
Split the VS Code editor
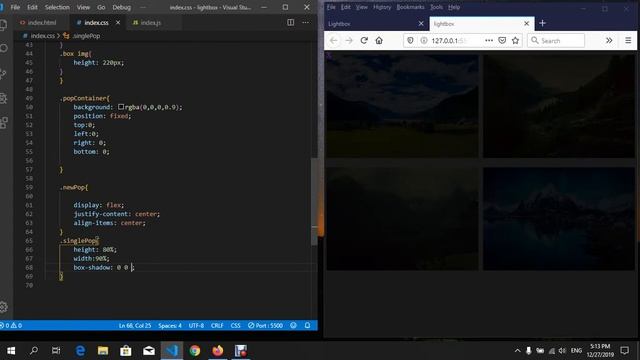(291, 22)
